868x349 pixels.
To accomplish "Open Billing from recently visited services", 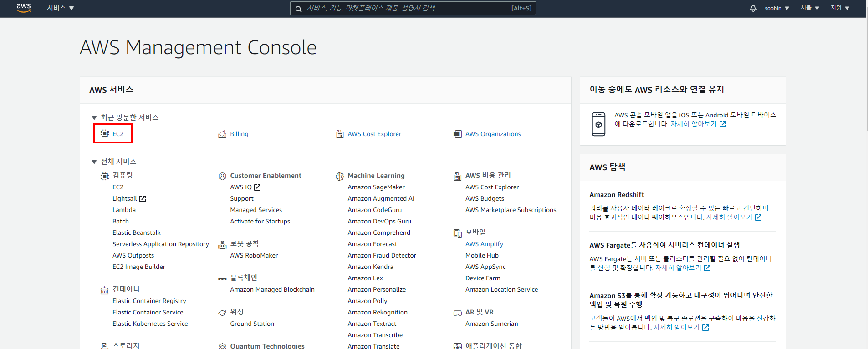I will coord(239,134).
